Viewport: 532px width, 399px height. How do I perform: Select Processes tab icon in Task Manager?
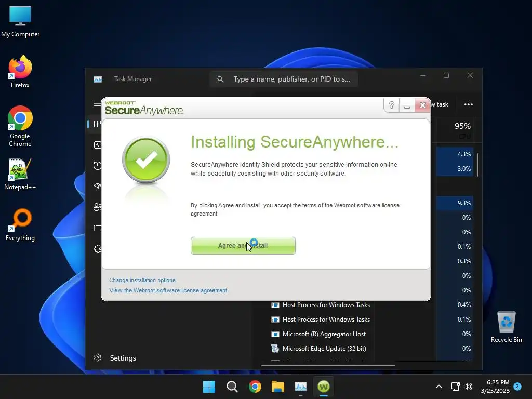tap(97, 124)
